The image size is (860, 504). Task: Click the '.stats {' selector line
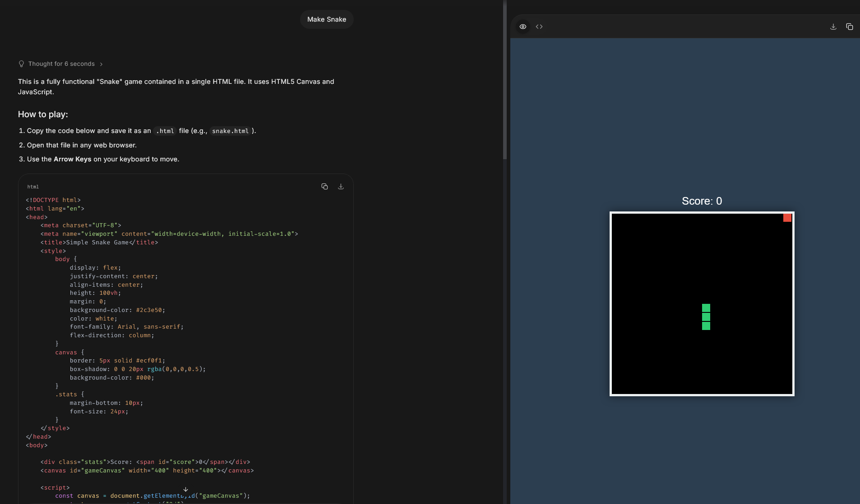(x=69, y=394)
